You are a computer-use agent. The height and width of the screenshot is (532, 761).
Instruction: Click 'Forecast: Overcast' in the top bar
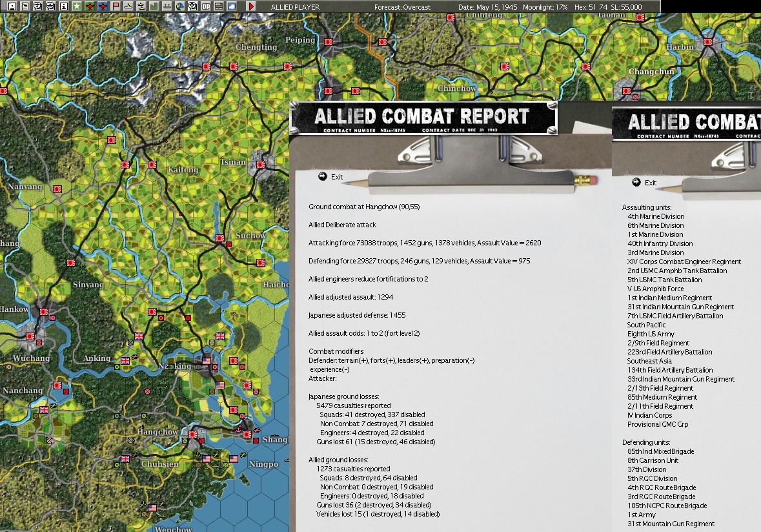click(402, 7)
